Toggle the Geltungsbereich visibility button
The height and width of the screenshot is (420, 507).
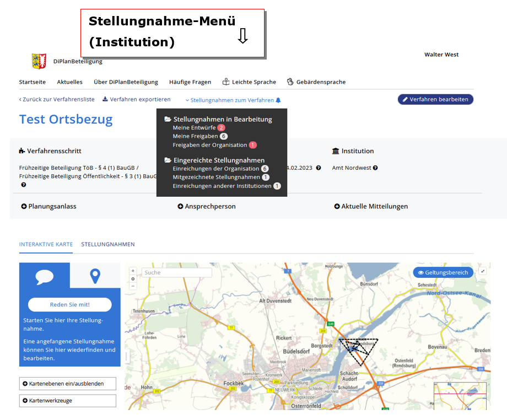click(x=443, y=272)
